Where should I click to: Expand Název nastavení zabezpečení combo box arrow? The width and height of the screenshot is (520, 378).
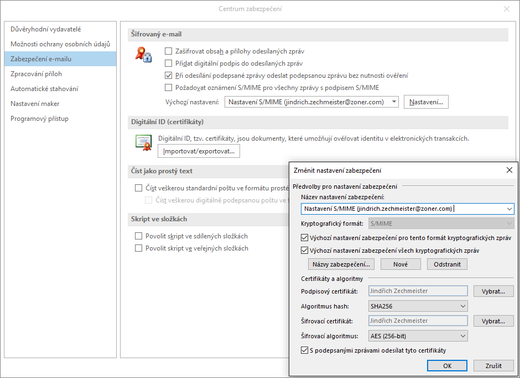pyautogui.click(x=509, y=209)
